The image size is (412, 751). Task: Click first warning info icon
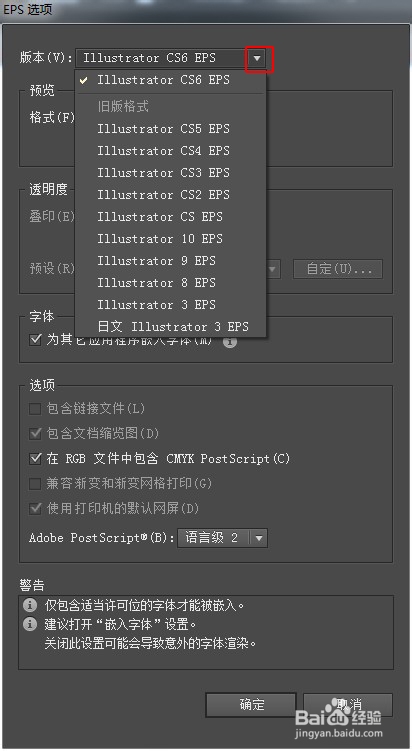(30, 605)
